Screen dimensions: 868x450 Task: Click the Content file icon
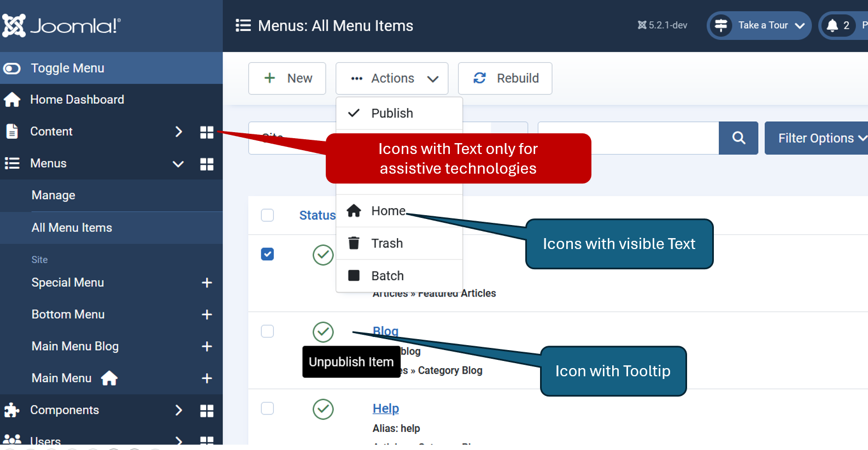point(11,132)
